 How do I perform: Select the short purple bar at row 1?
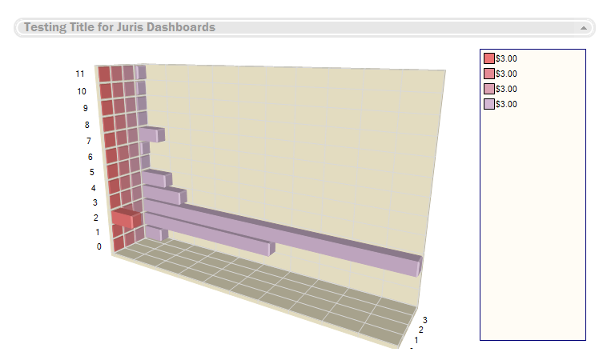[155, 233]
